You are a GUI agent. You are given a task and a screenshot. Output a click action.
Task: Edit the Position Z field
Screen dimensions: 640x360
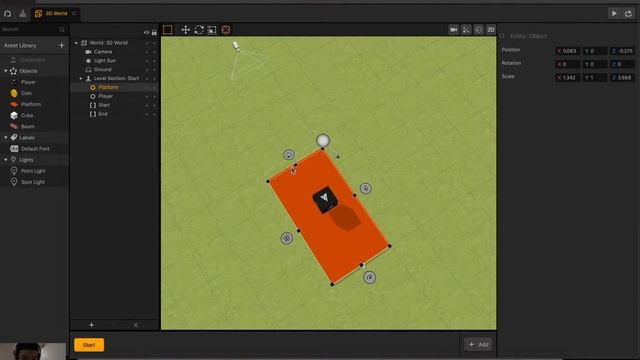click(x=622, y=51)
